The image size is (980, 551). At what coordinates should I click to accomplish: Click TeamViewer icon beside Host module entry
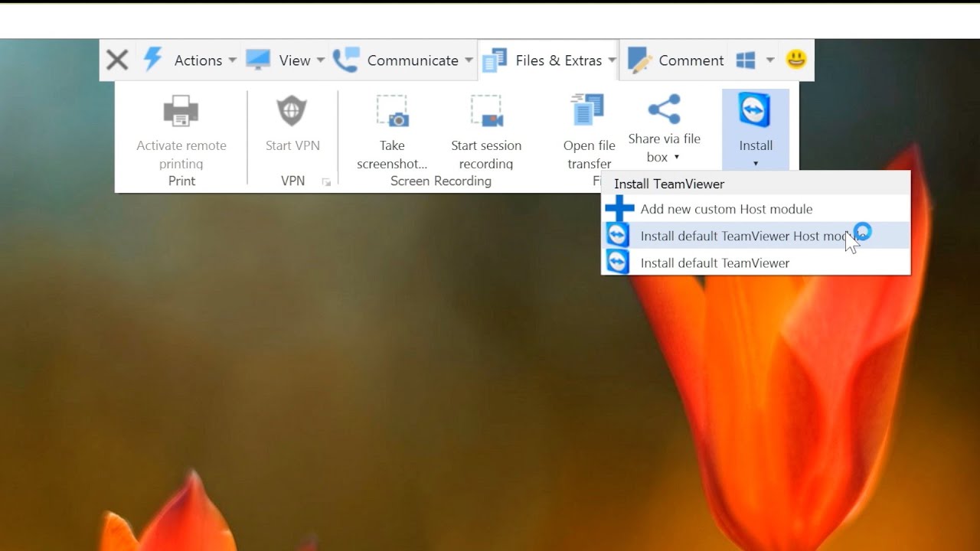(x=618, y=235)
